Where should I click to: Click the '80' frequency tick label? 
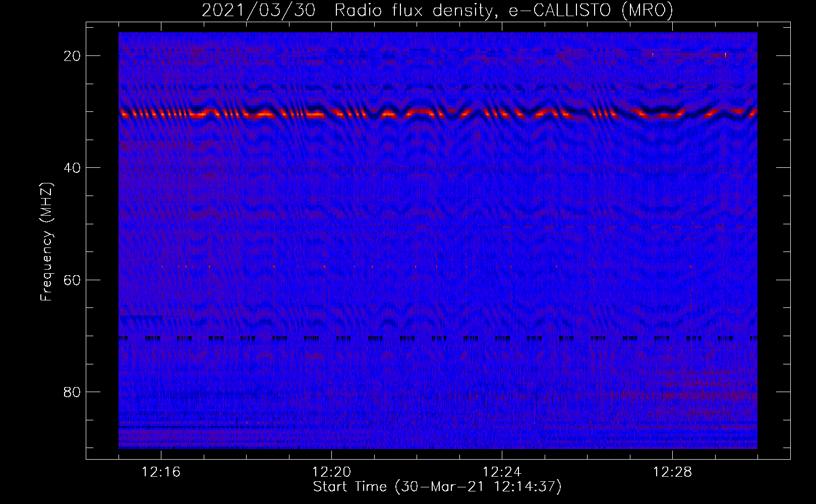point(73,392)
